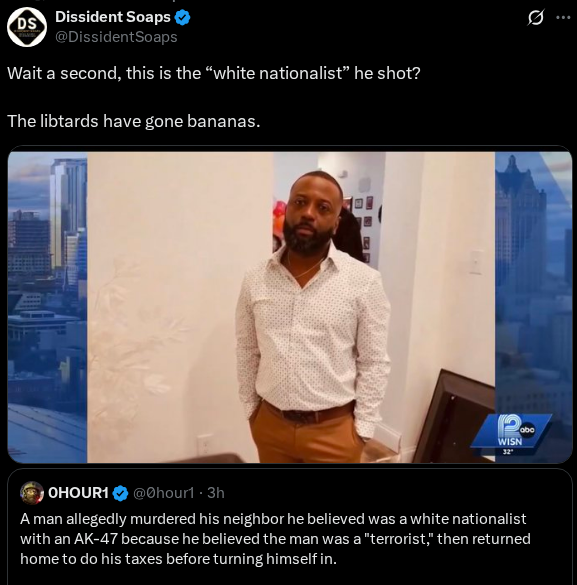Open the three-dot more options menu
Screen dimensions: 577x585
[x=563, y=18]
